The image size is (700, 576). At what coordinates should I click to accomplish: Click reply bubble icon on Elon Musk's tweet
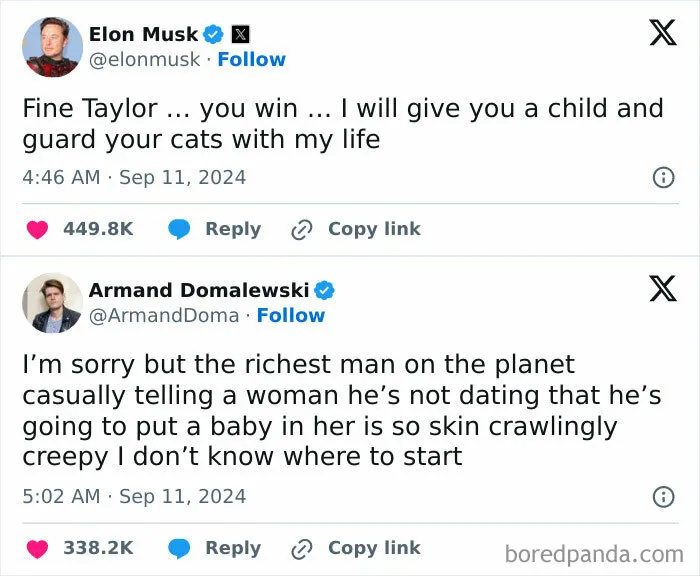pos(179,230)
